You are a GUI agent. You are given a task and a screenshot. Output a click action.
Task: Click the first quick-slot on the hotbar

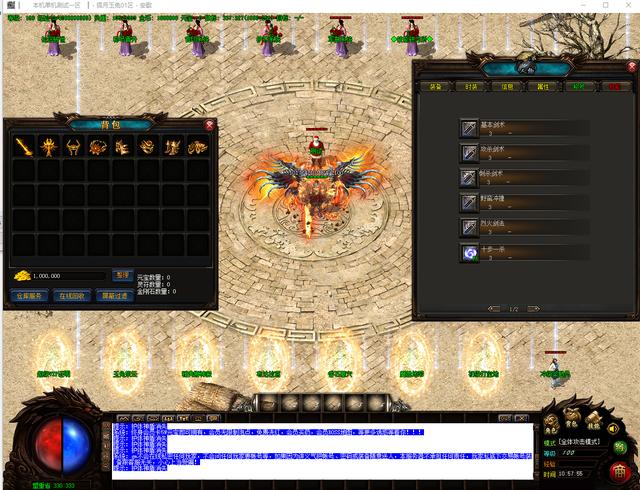pyautogui.click(x=268, y=403)
